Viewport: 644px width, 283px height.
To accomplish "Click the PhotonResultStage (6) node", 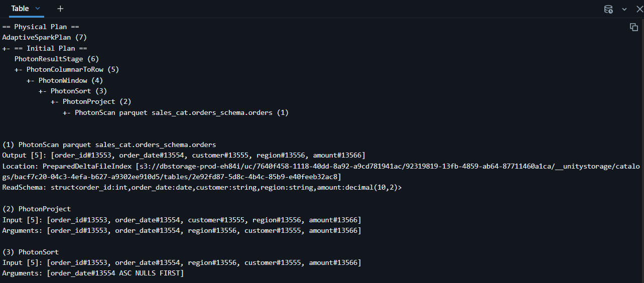I will 57,59.
